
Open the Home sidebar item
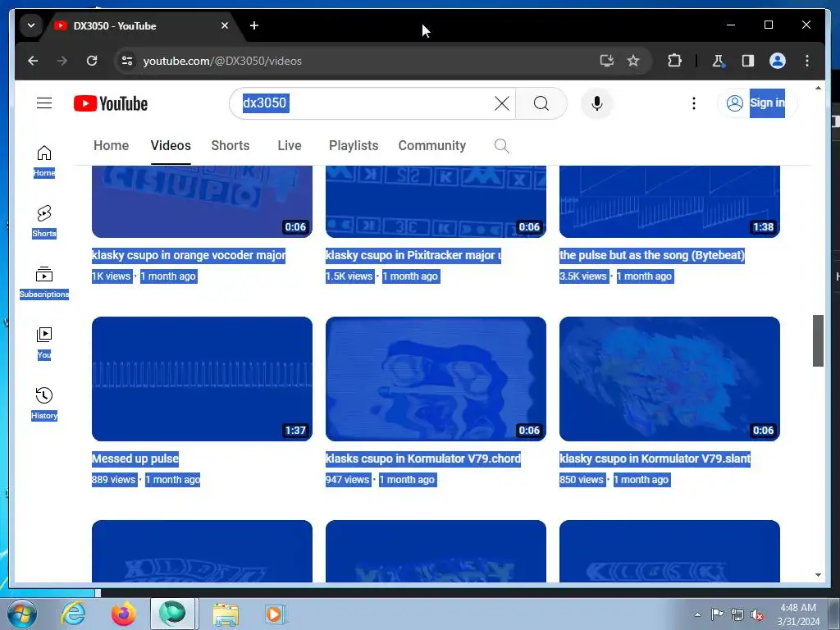coord(44,162)
